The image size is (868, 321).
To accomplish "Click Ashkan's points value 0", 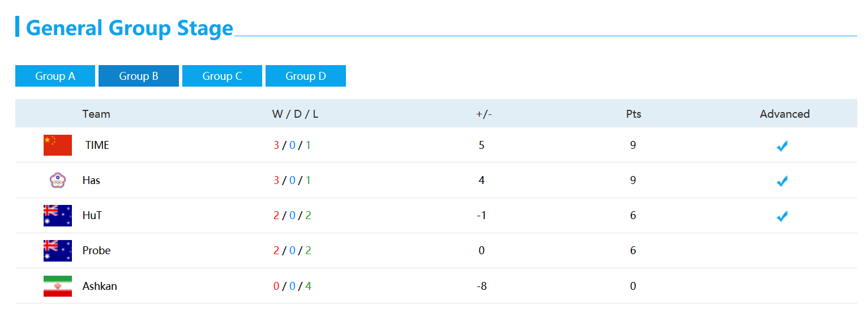I will point(633,286).
